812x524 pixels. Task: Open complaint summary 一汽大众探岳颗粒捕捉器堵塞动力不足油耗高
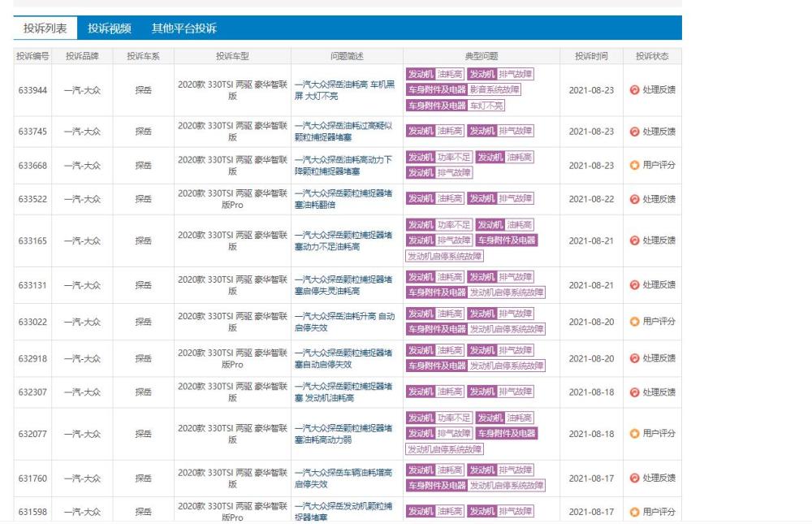point(343,241)
